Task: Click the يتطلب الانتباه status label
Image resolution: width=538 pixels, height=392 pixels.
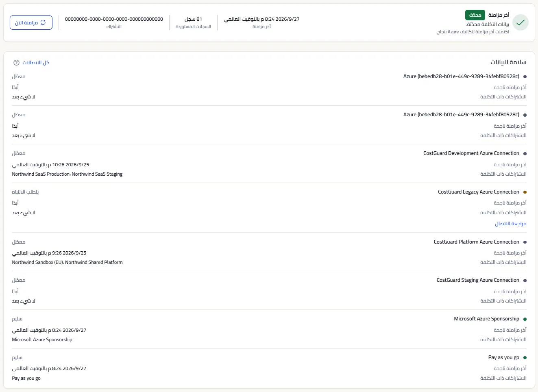Action: (25, 192)
